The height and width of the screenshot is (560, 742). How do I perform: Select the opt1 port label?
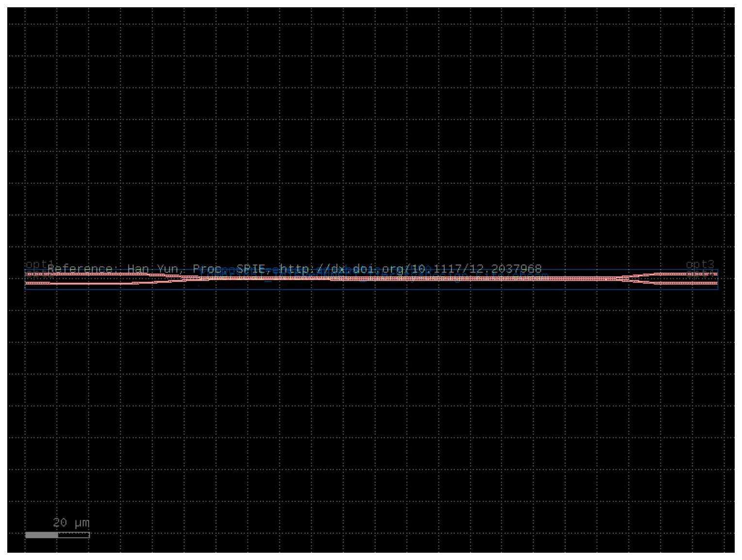pyautogui.click(x=40, y=264)
